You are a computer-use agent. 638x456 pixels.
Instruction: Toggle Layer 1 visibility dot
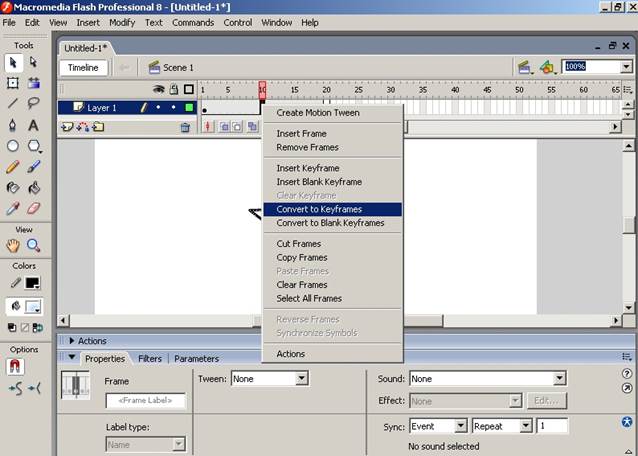pyautogui.click(x=158, y=107)
